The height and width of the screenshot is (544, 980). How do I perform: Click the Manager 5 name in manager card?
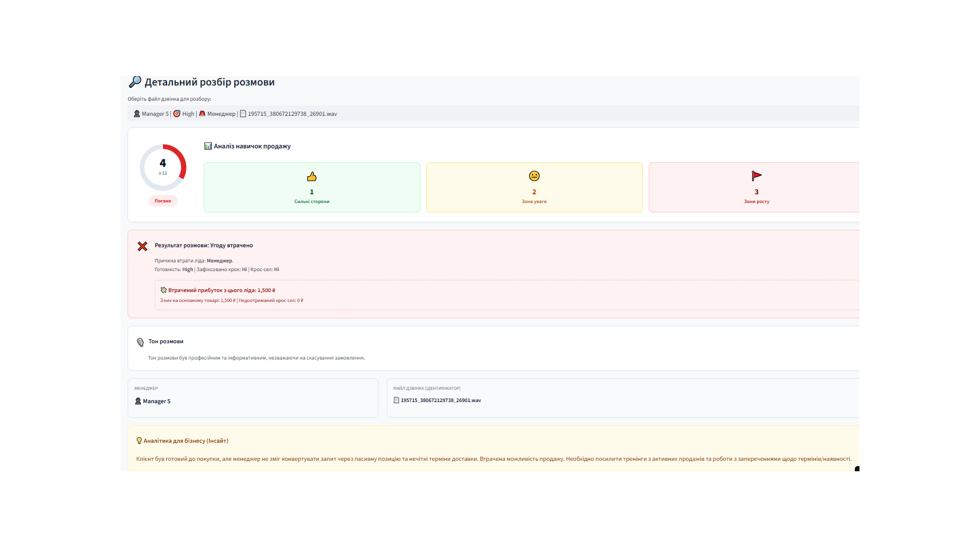point(157,401)
